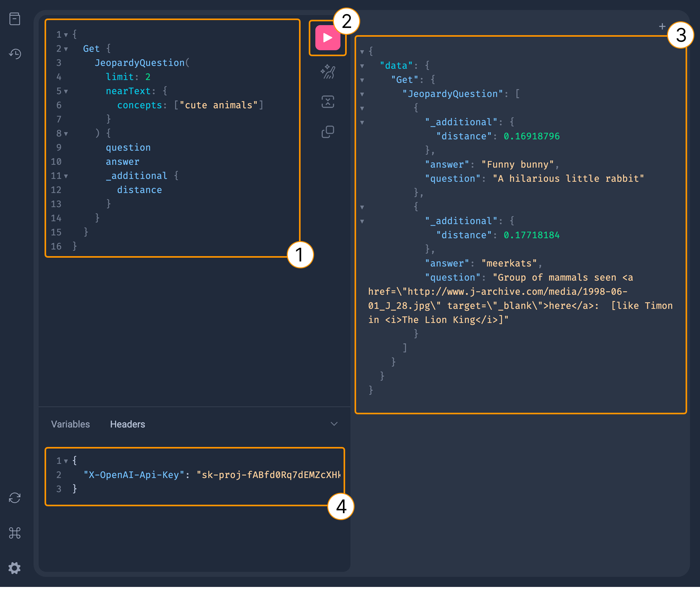
Task: Collapse the second "_additional" response node
Action: pos(362,221)
